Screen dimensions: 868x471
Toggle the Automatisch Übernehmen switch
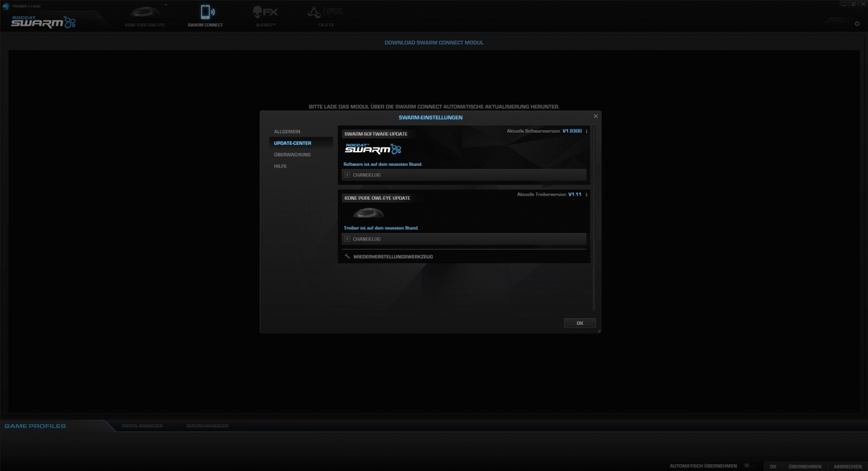tap(747, 466)
